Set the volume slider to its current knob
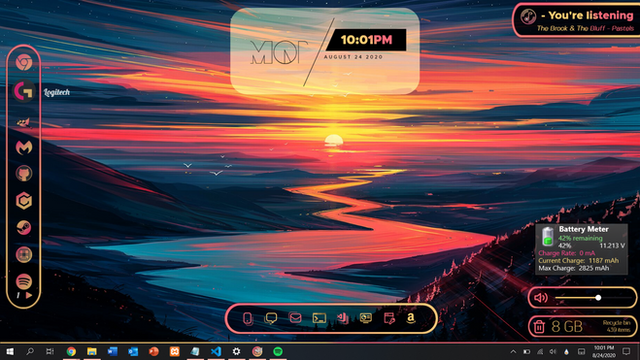 pyautogui.click(x=598, y=298)
